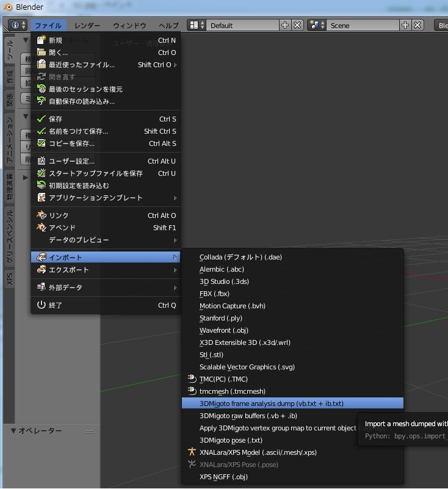This screenshot has height=489, width=448.
Task: Switch to the グリースペンシル side tab
Action: click(x=10, y=236)
